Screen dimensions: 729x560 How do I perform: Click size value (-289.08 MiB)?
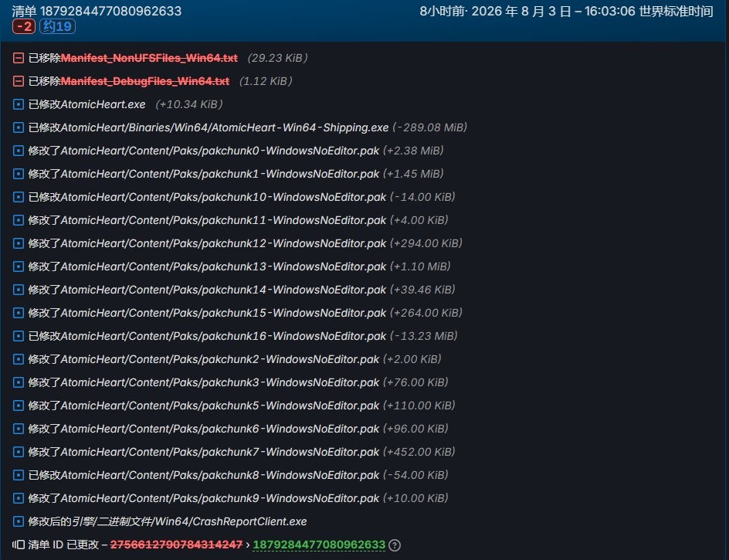pyautogui.click(x=429, y=127)
